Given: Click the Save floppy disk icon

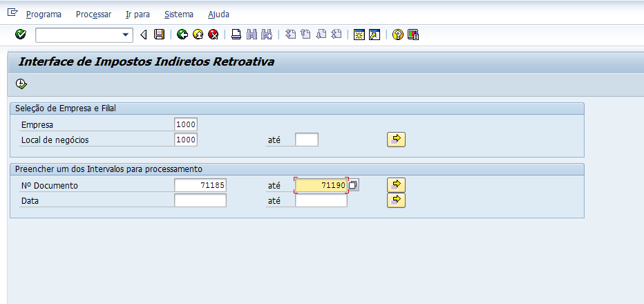Looking at the screenshot, I should pyautogui.click(x=160, y=35).
